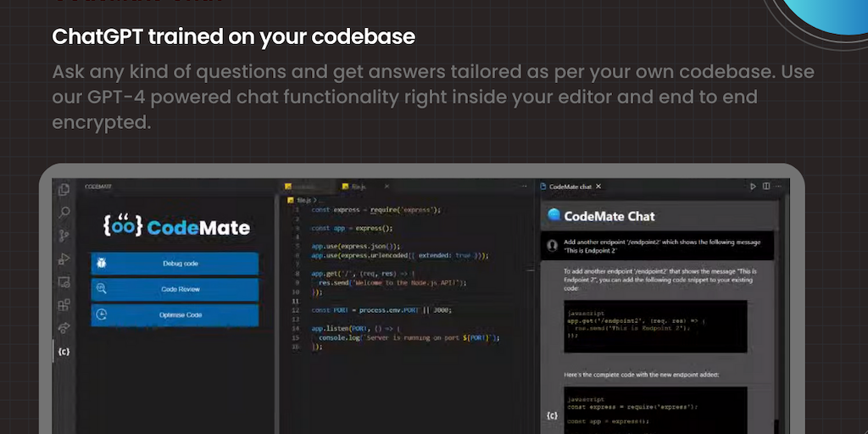
Task: Click the Optimise Code button
Action: click(175, 314)
